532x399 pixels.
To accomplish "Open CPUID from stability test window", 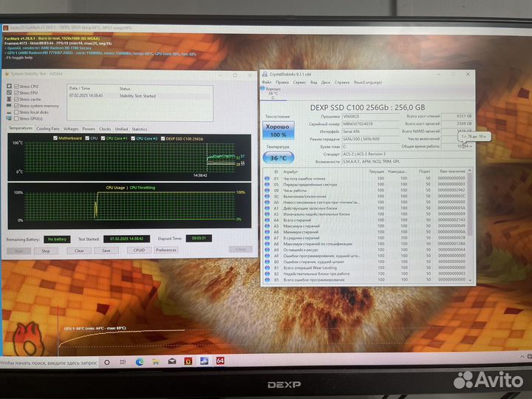I will click(139, 250).
